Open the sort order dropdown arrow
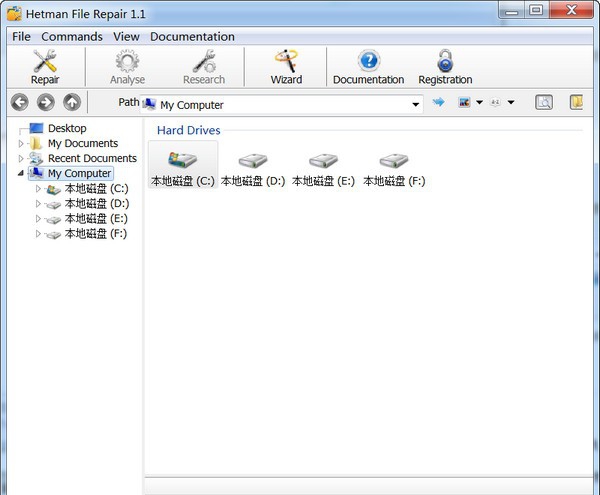The width and height of the screenshot is (600, 495). tap(511, 102)
